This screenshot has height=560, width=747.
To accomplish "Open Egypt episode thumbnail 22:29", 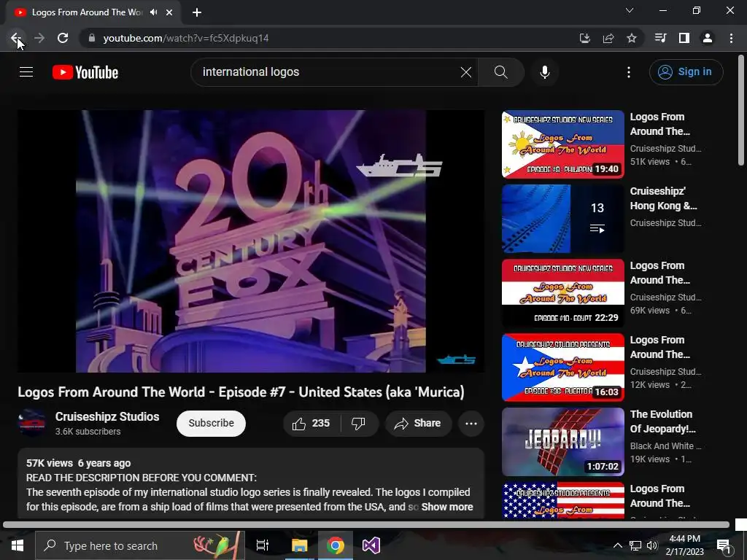I will [562, 293].
